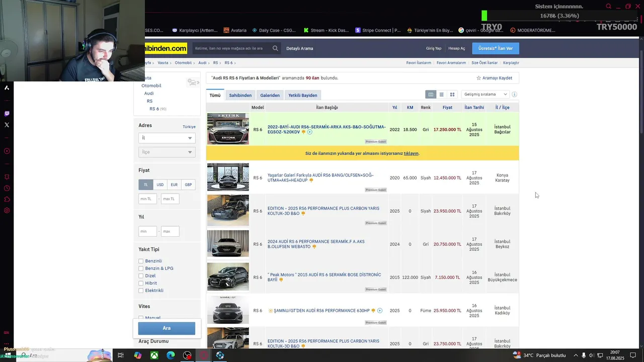
Task: Click the min year input field
Action: pyautogui.click(x=148, y=231)
